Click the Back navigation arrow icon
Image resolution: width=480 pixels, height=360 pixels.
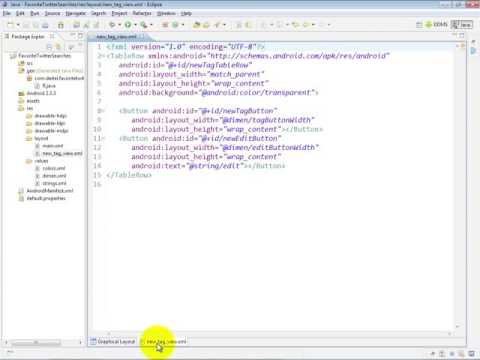click(306, 25)
